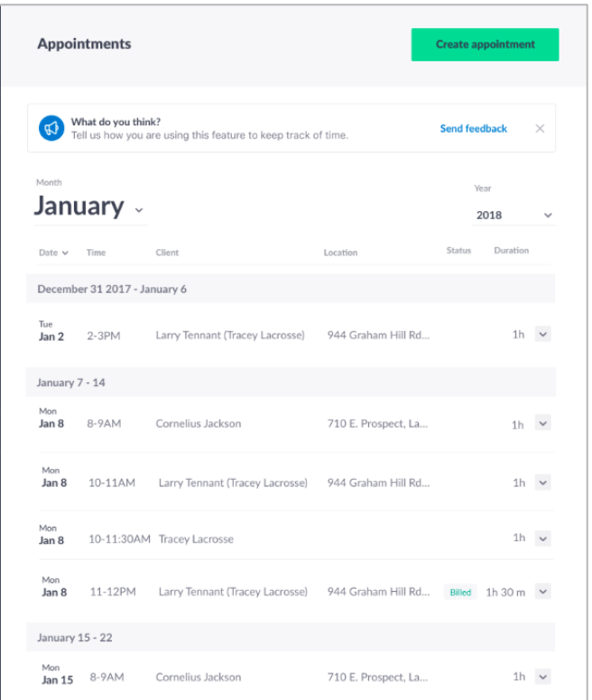Screen dimensions: 592x700
Task: Expand the Jan 15 8-9AM appointment chevron
Action: click(x=543, y=677)
